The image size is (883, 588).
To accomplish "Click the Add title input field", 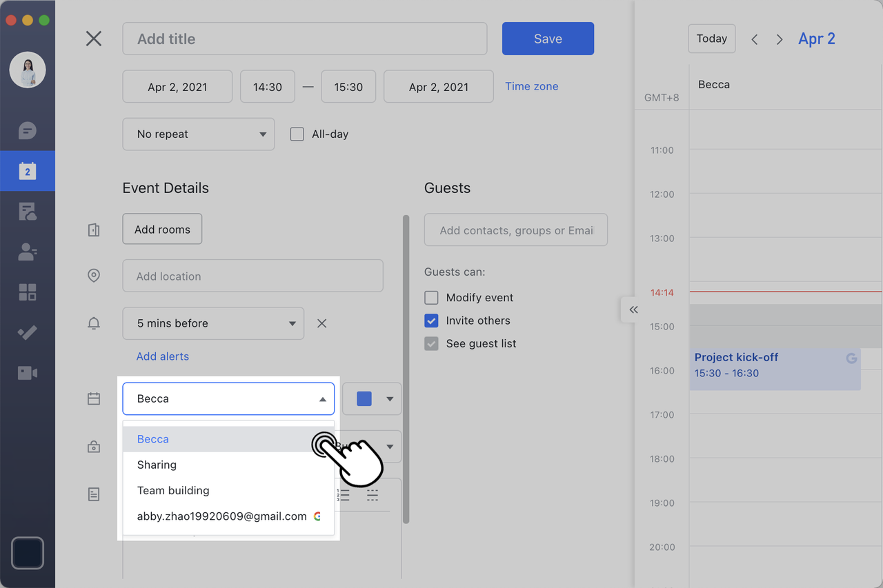I will tap(304, 39).
